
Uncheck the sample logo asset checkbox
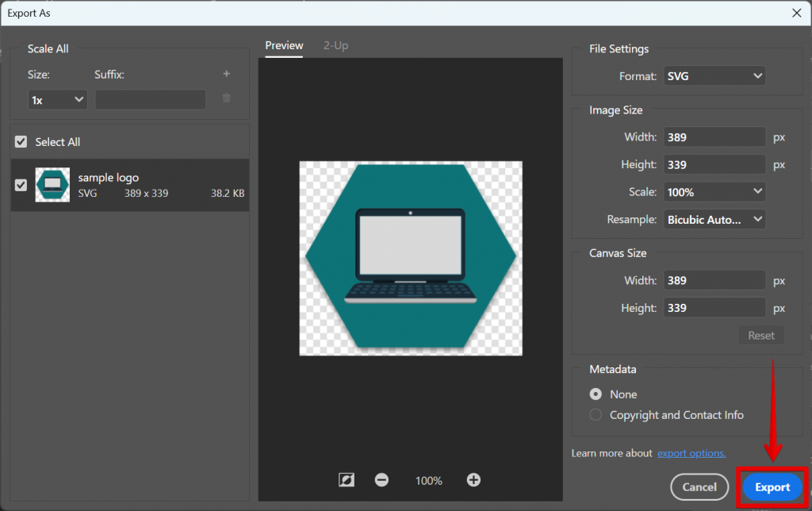pyautogui.click(x=21, y=185)
